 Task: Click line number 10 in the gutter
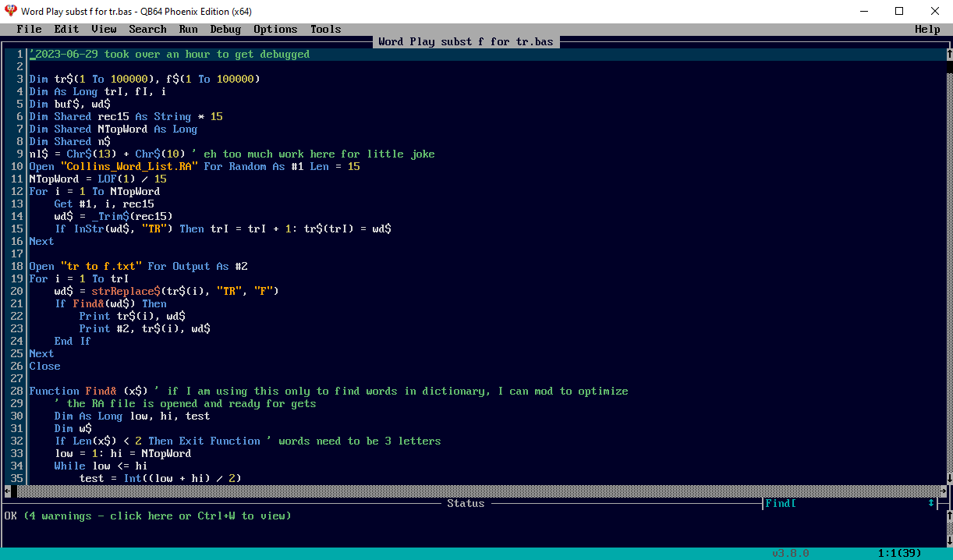coord(16,167)
